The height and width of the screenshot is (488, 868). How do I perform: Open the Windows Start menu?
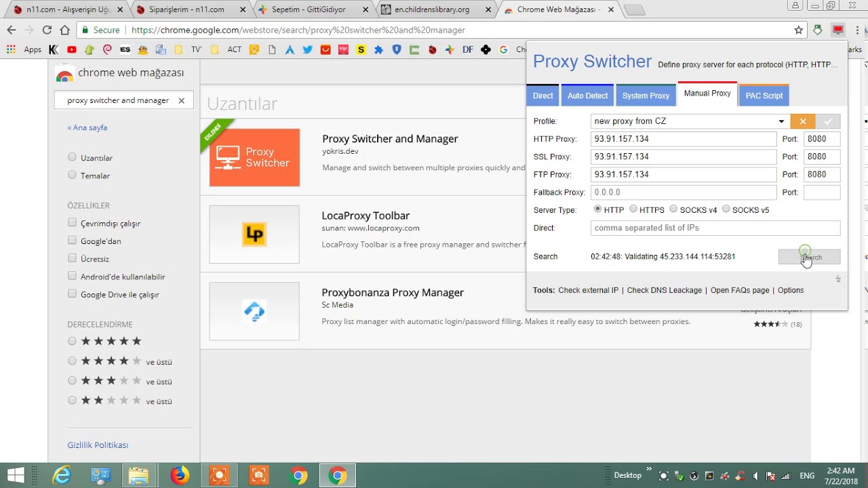click(x=15, y=475)
